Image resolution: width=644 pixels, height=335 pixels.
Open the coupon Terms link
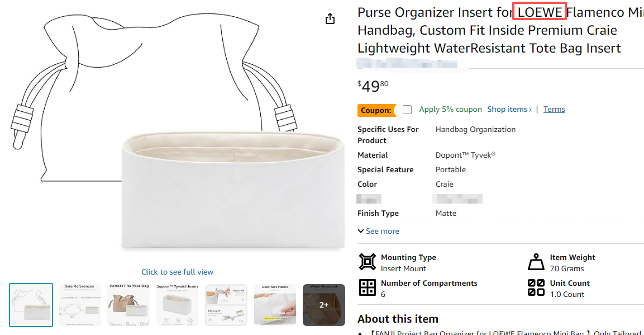554,108
